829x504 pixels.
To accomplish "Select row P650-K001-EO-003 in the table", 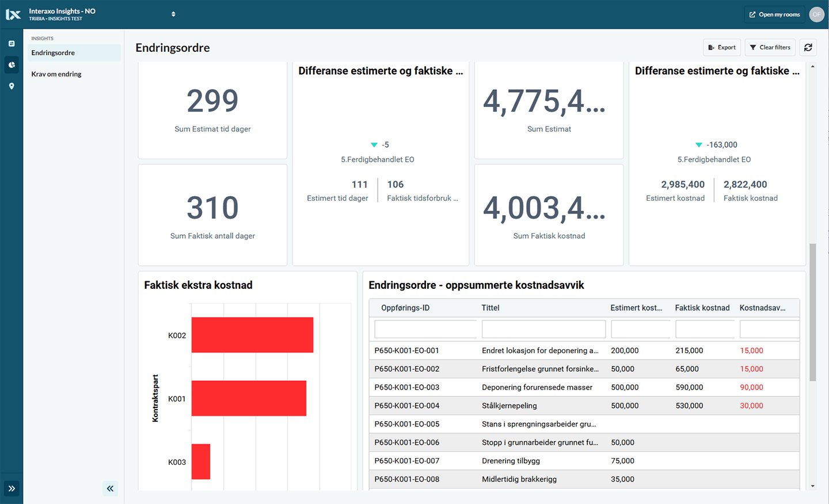I will pyautogui.click(x=406, y=387).
